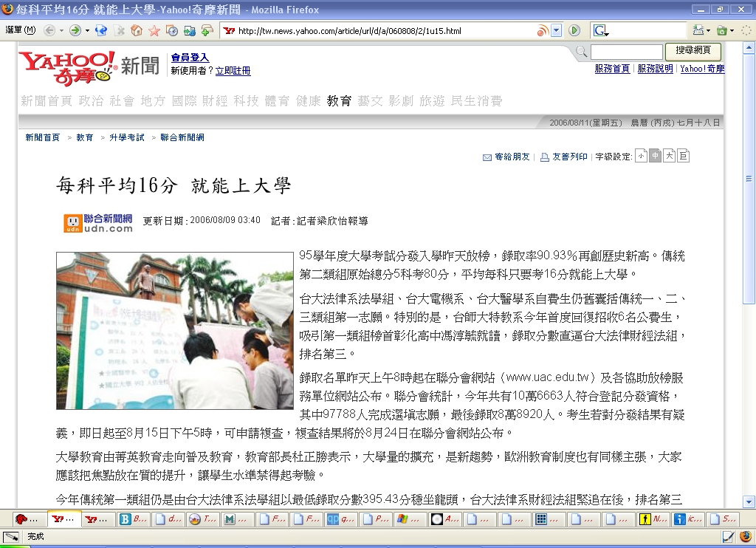Switch to the tab with the black circle icon
The width and height of the screenshot is (756, 548).
tap(446, 519)
